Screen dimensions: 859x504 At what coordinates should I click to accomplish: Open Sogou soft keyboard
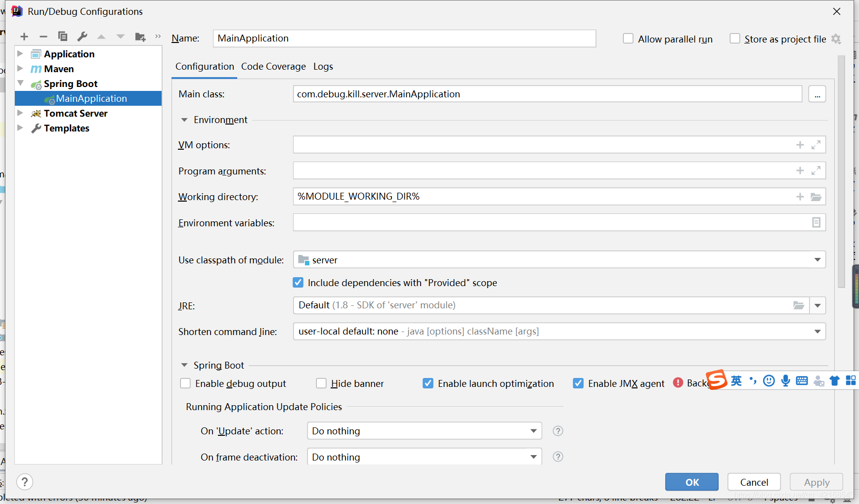[802, 380]
